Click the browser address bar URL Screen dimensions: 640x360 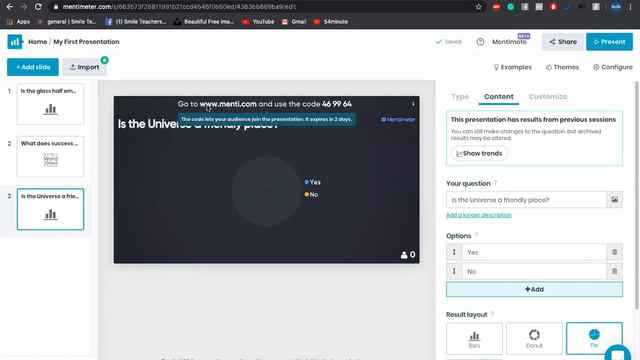pyautogui.click(x=180, y=7)
